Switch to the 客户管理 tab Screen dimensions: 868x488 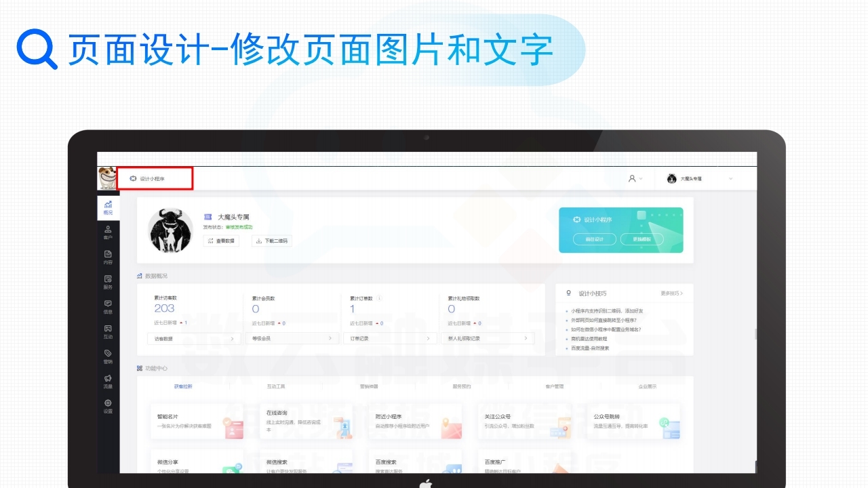pos(554,386)
